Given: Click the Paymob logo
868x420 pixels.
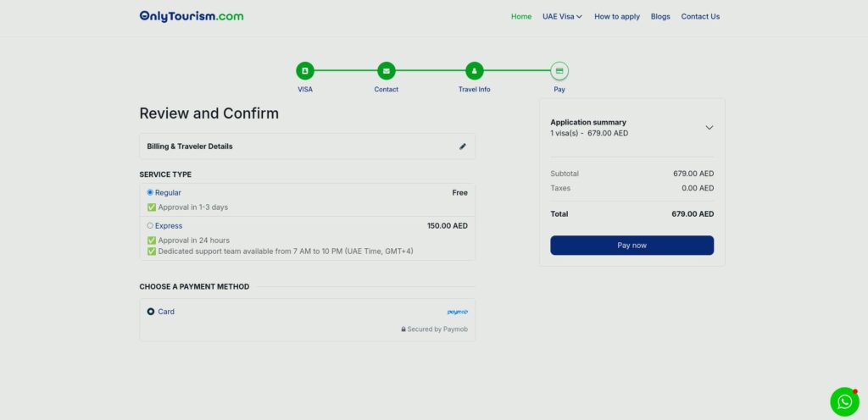Looking at the screenshot, I should 457,312.
